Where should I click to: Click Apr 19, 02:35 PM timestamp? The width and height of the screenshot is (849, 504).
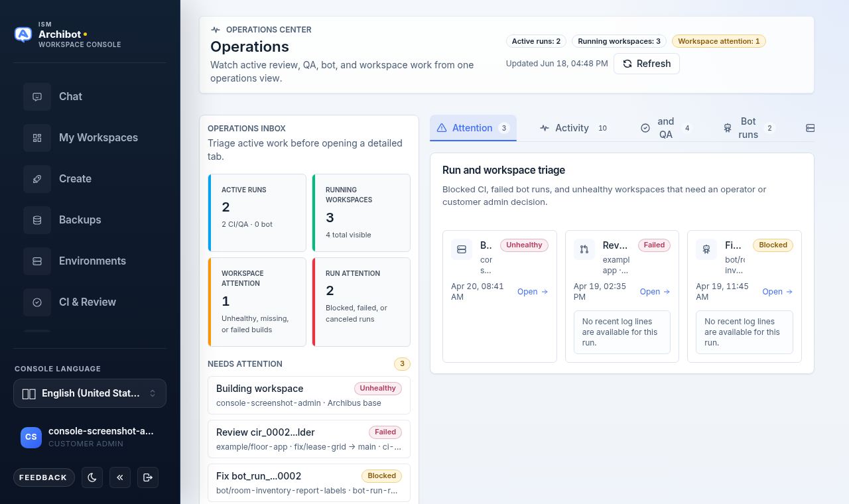pos(601,292)
